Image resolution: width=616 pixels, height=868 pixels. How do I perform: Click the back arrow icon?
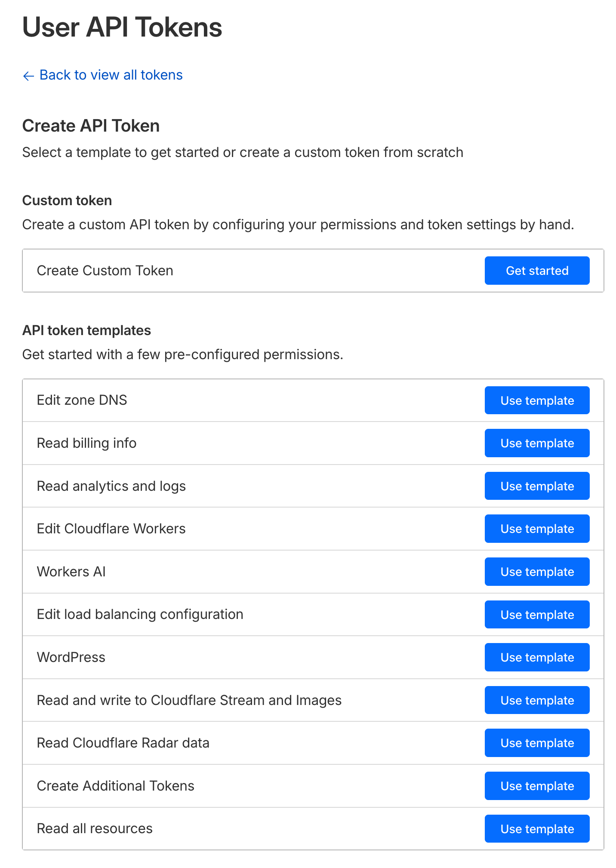tap(28, 76)
